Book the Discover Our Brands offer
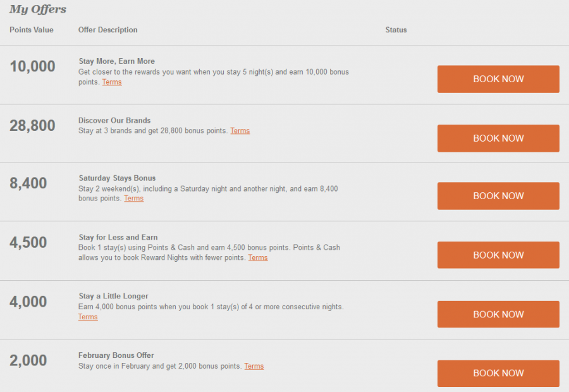This screenshot has height=392, width=569. [x=498, y=138]
